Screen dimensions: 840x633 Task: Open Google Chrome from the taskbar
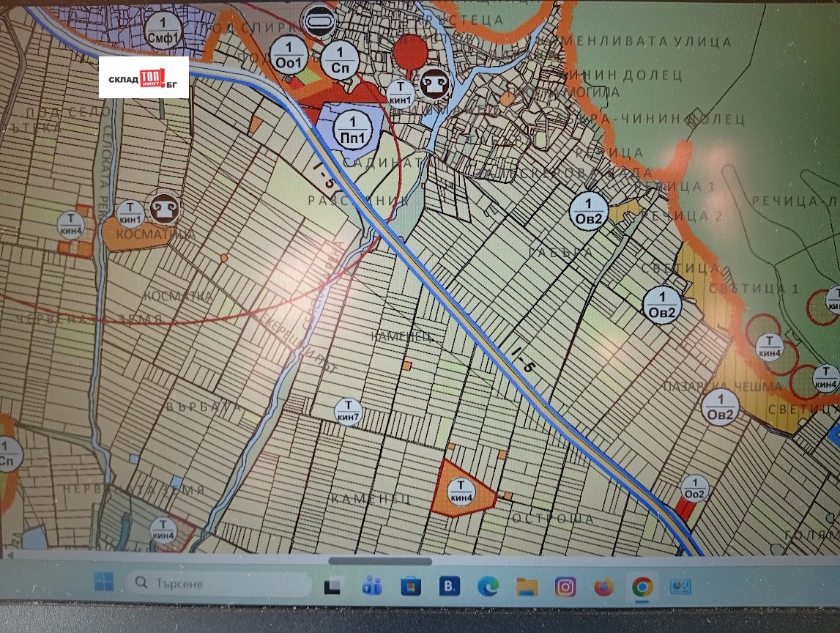(x=642, y=586)
